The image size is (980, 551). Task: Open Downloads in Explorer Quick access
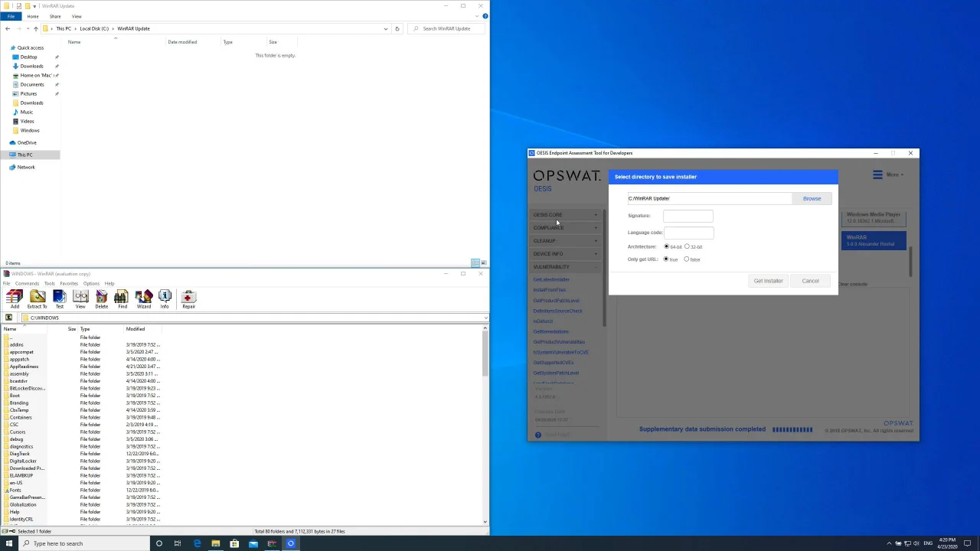pyautogui.click(x=31, y=66)
